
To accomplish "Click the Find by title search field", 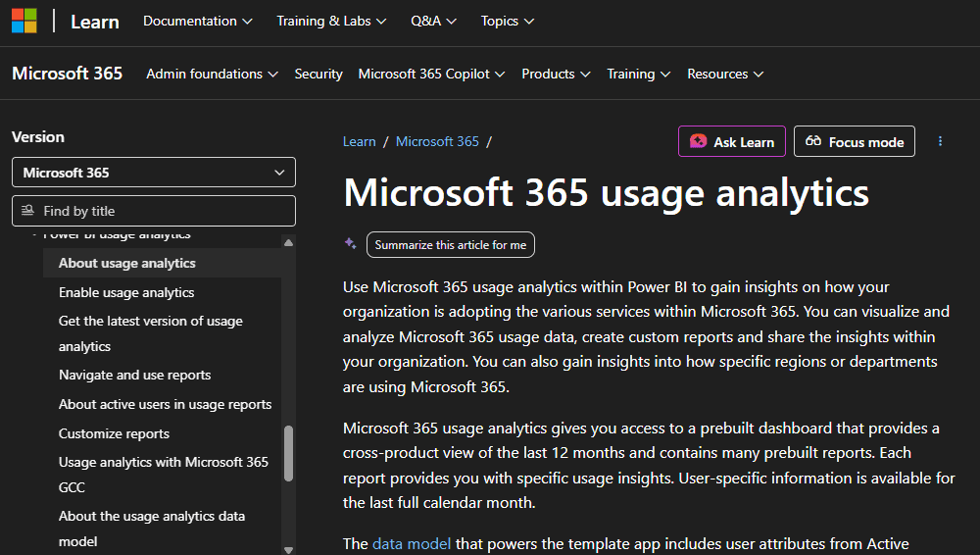I will (154, 211).
